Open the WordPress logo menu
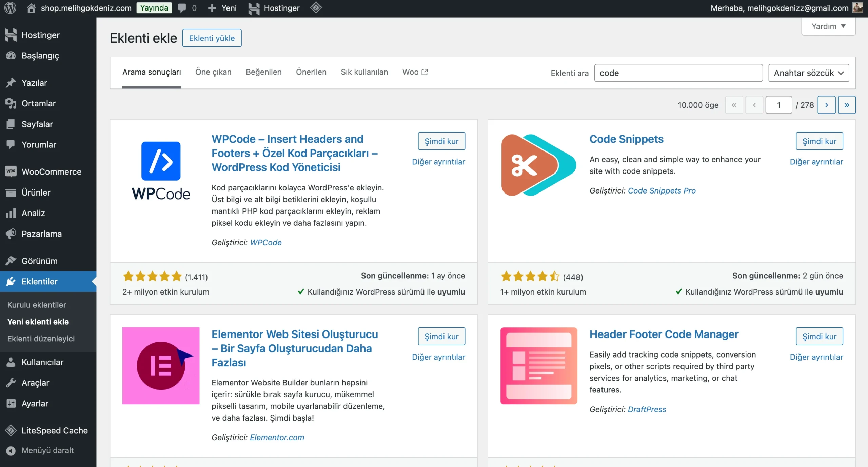The width and height of the screenshot is (868, 467). coord(10,8)
